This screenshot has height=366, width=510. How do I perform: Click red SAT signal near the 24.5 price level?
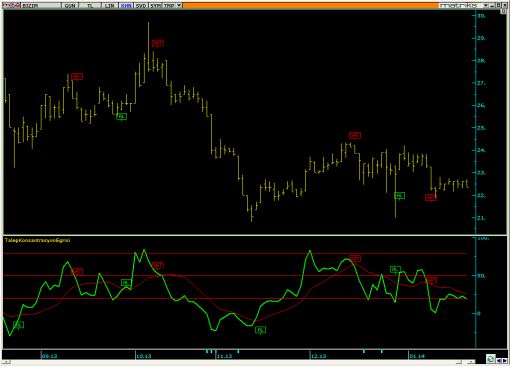point(355,135)
